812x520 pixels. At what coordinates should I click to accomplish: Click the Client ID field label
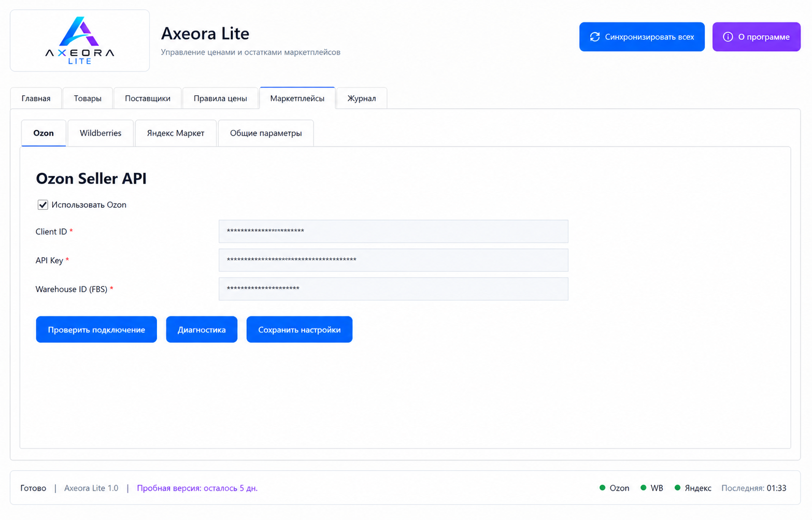(x=51, y=232)
